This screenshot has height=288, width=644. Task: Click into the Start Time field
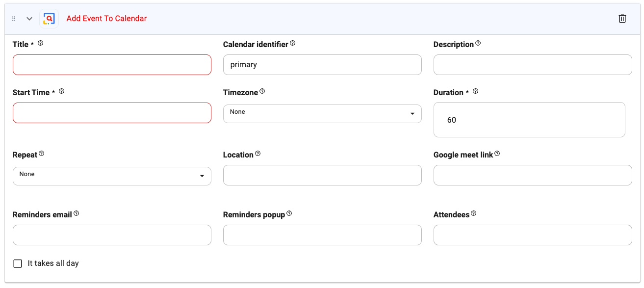[112, 113]
